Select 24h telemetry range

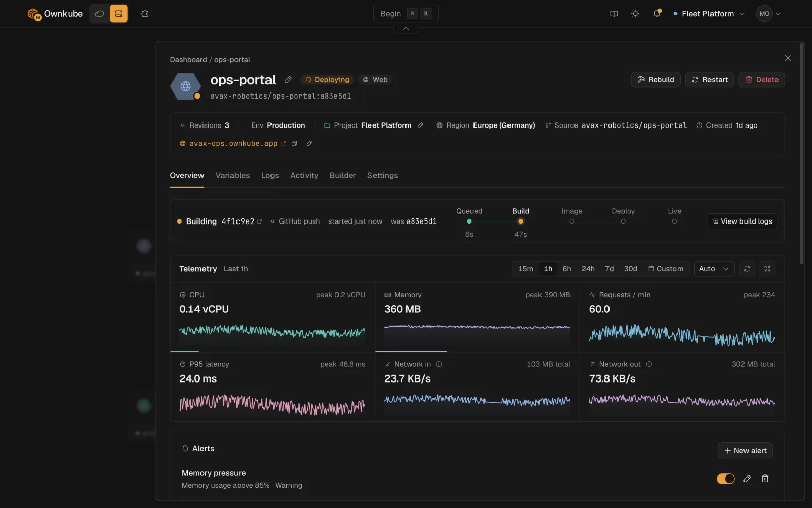coord(588,269)
